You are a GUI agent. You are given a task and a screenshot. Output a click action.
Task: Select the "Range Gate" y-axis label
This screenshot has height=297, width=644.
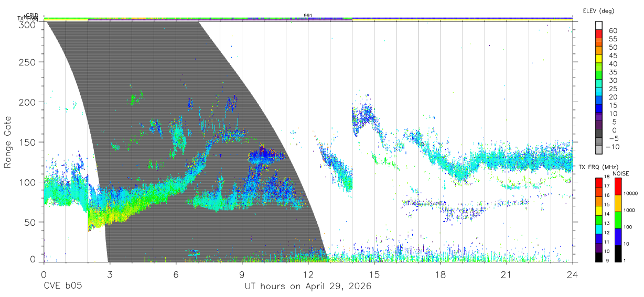[x=8, y=142]
